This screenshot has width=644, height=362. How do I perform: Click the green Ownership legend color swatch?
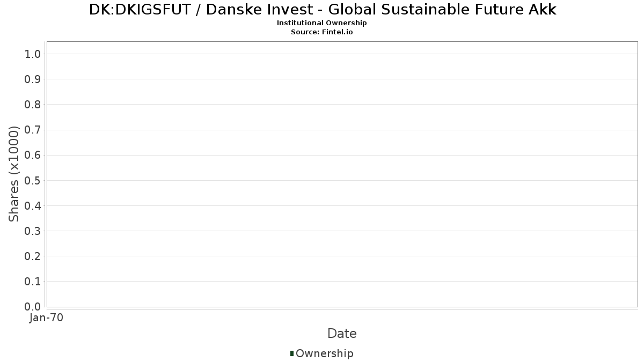tap(292, 353)
